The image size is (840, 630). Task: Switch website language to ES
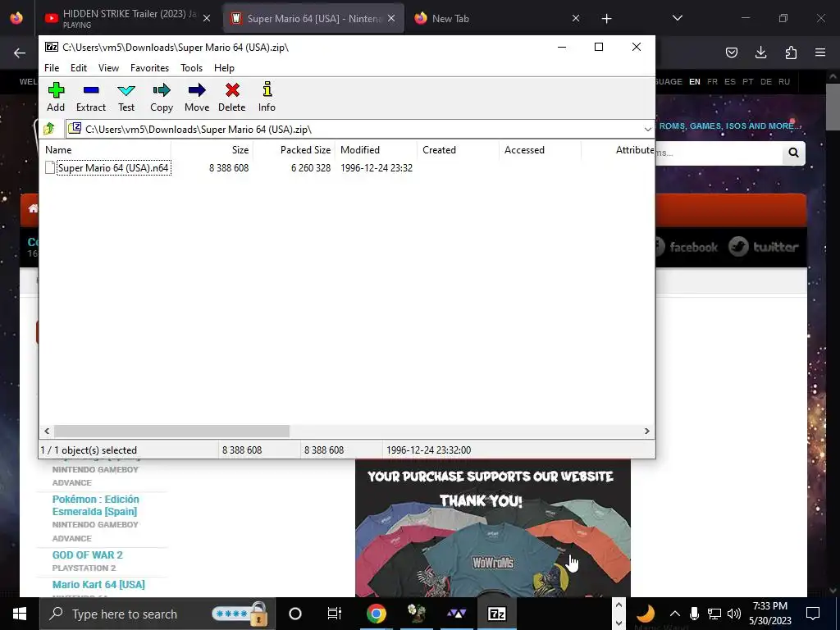tap(729, 81)
